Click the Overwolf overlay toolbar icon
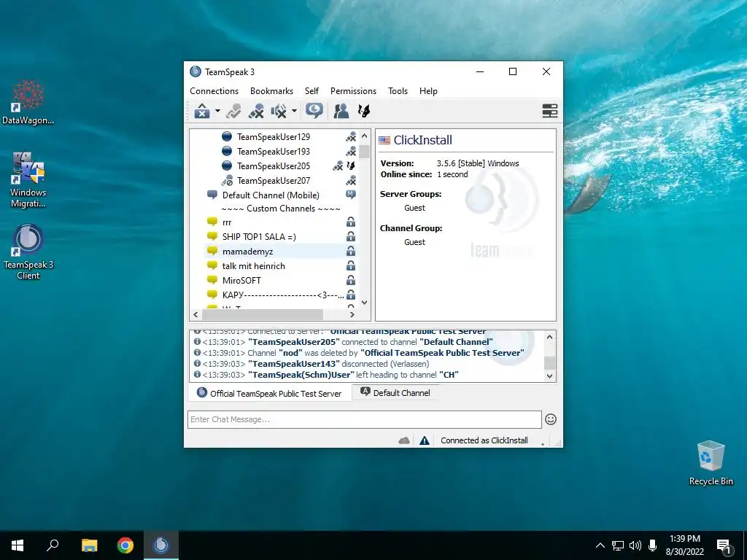747x560 pixels. coord(363,111)
